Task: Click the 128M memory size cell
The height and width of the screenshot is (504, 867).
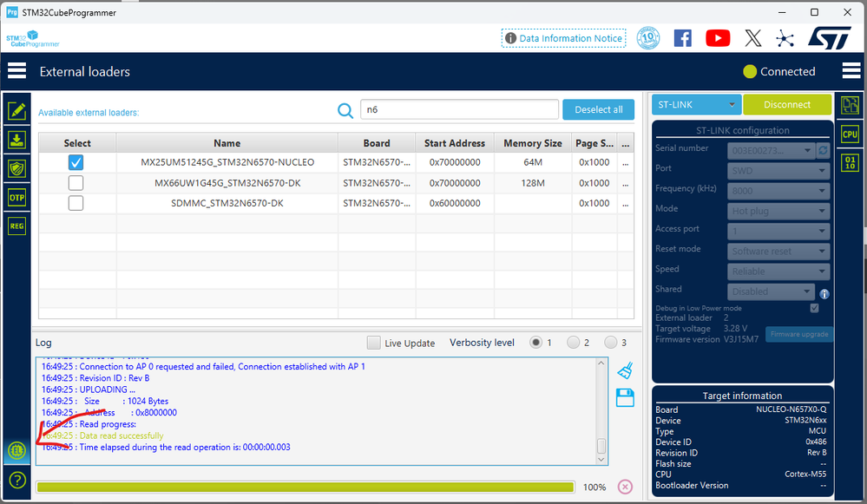Action: coord(533,183)
